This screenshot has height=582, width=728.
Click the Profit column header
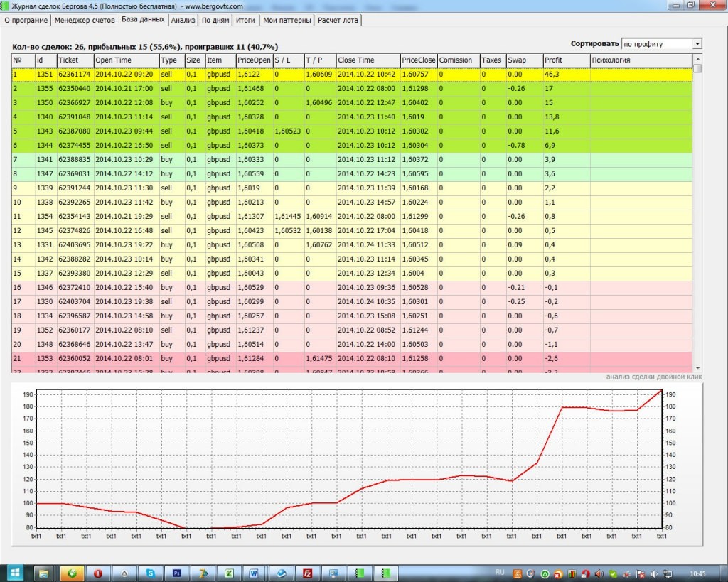[x=566, y=60]
